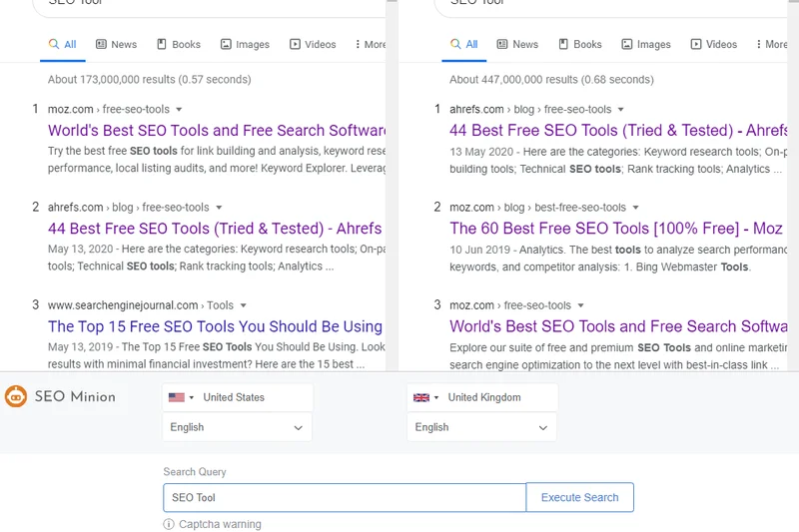Open Videos tab in right results pane

pos(714,44)
